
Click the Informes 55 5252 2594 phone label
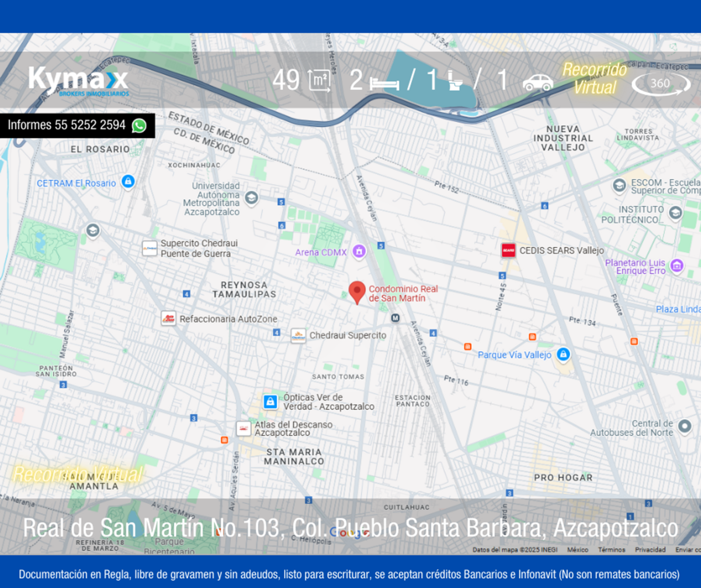[67, 125]
